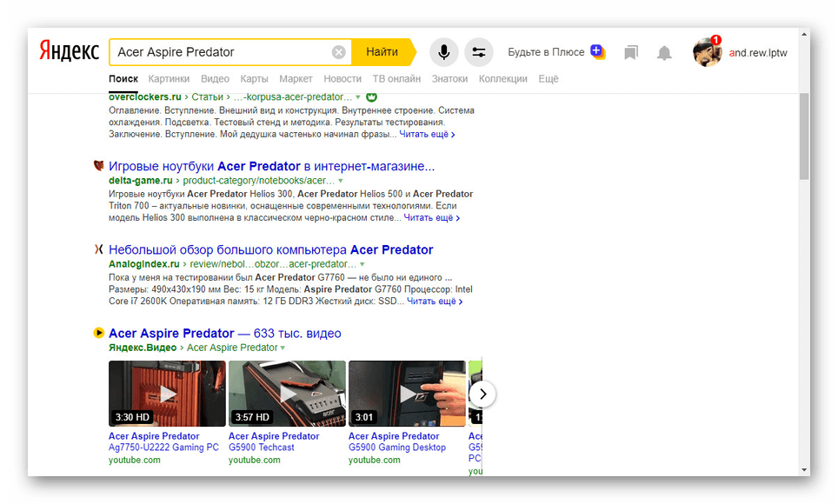Viewport: 838px width, 504px height.
Task: Click the user avatar picture
Action: pyautogui.click(x=707, y=52)
